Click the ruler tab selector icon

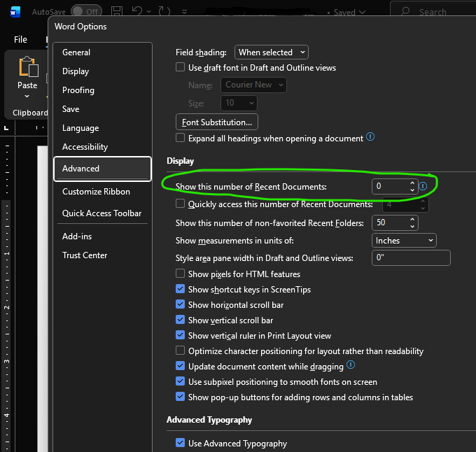point(6,128)
